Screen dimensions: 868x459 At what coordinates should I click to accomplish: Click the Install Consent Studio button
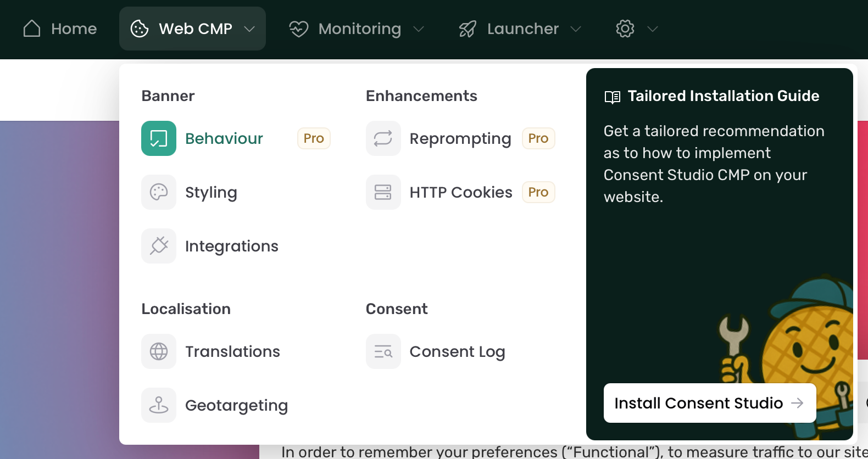click(x=710, y=403)
